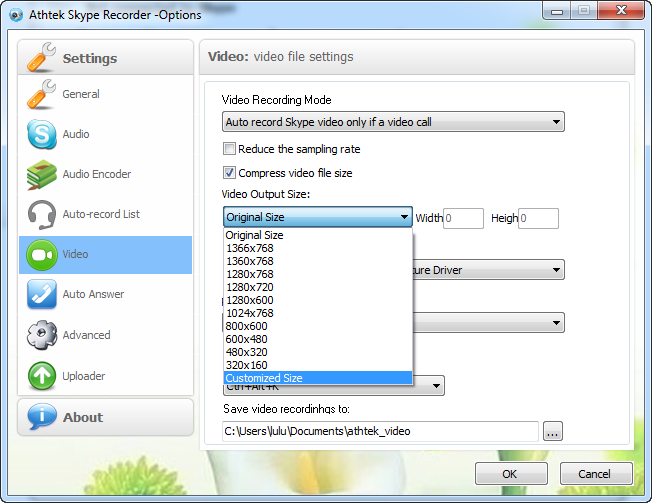Open the Uploader tab
Viewport: 652px width, 503px height.
coord(106,376)
